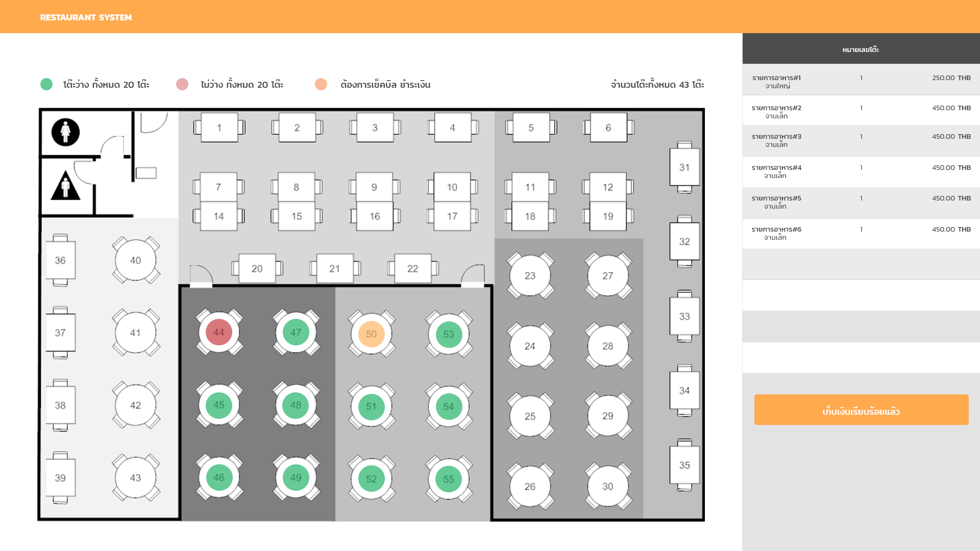Pick table 39 on the left wall
Image resolution: width=980 pixels, height=551 pixels.
point(60,478)
